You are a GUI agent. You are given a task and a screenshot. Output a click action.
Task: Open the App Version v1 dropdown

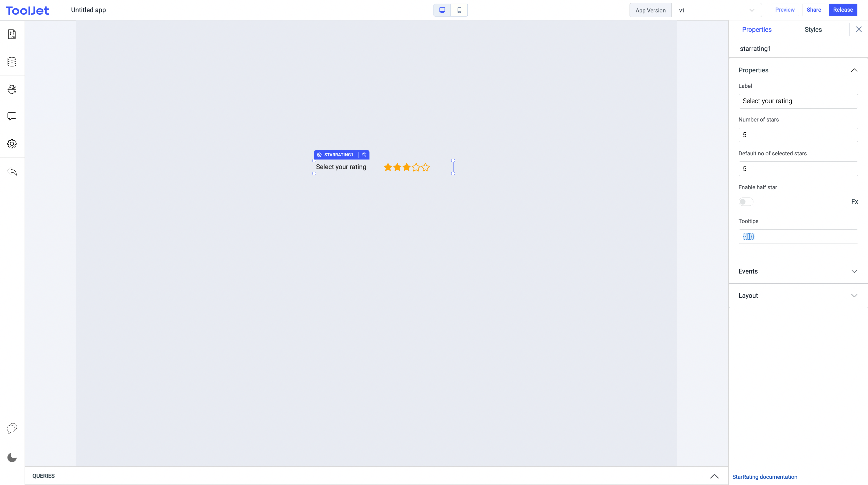click(716, 10)
